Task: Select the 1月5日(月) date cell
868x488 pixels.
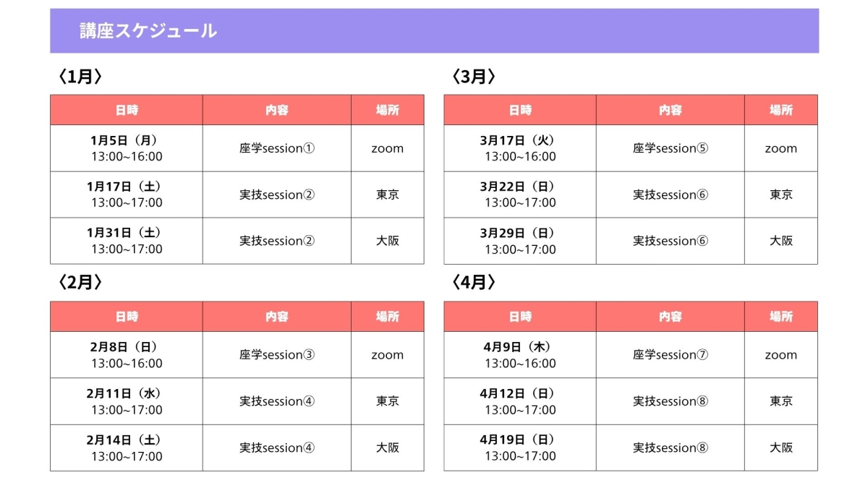Action: [x=127, y=148]
